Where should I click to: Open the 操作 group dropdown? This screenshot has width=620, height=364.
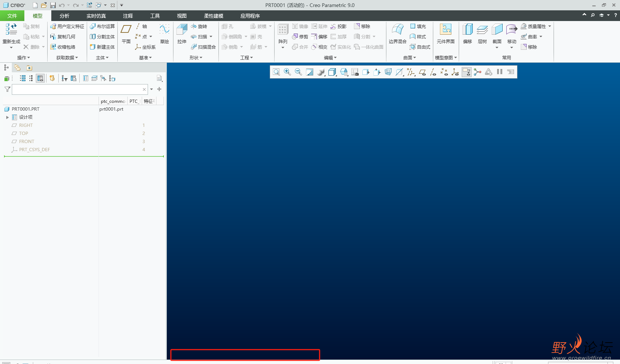click(x=24, y=58)
